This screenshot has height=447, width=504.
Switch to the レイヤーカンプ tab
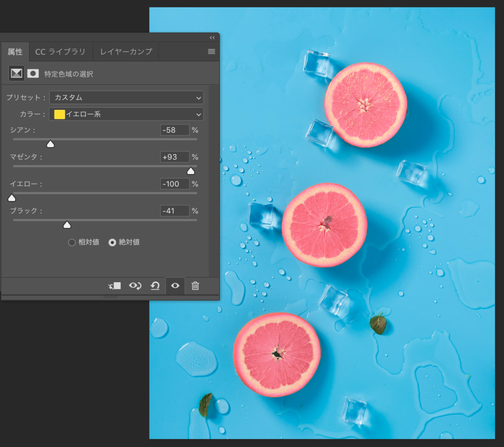pyautogui.click(x=126, y=52)
